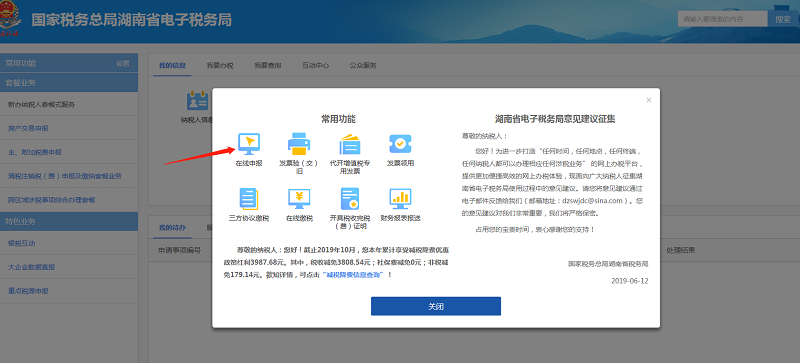The height and width of the screenshot is (363, 800).
Task: Open 开具税收完税(费)证明 certificate icon
Action: [350, 199]
